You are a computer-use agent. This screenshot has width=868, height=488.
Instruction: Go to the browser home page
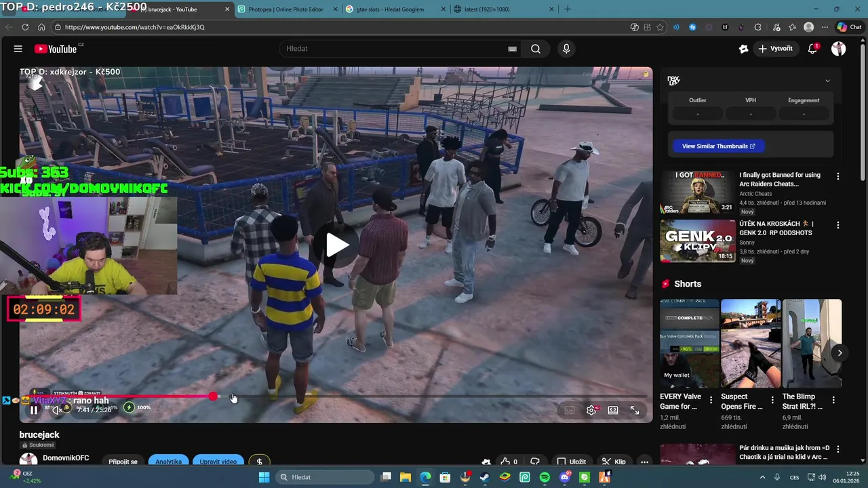pos(41,27)
